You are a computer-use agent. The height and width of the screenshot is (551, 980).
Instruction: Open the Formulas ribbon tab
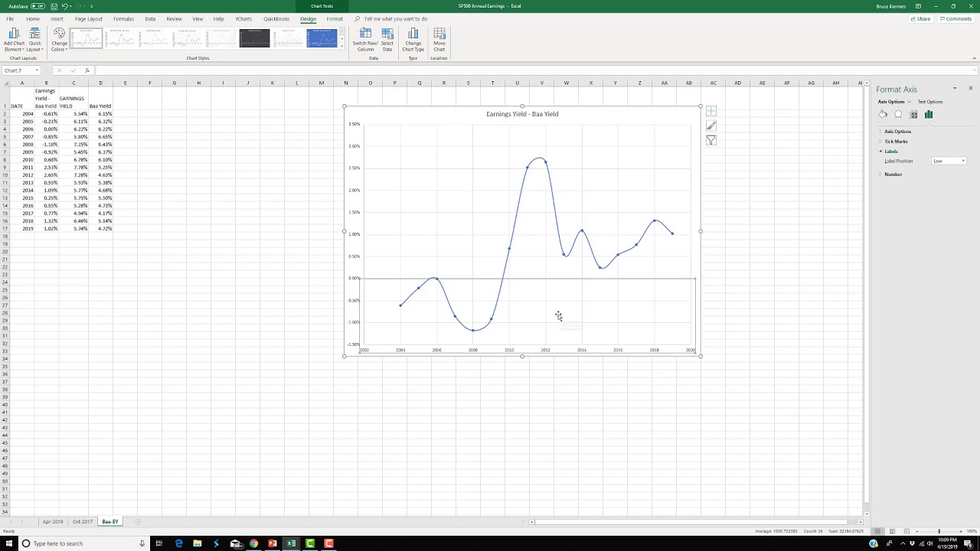pos(123,18)
